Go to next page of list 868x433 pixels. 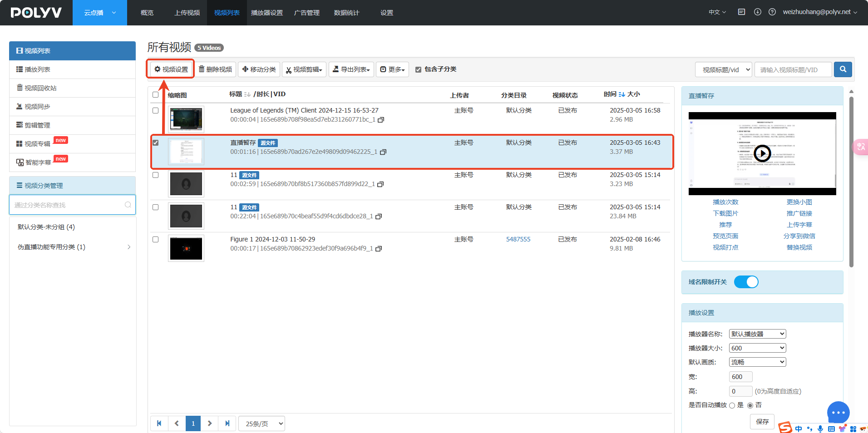click(x=210, y=423)
